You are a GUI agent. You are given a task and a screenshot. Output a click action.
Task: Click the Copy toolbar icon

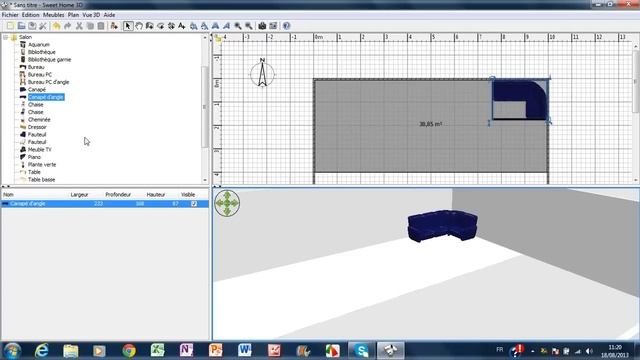coord(90,26)
